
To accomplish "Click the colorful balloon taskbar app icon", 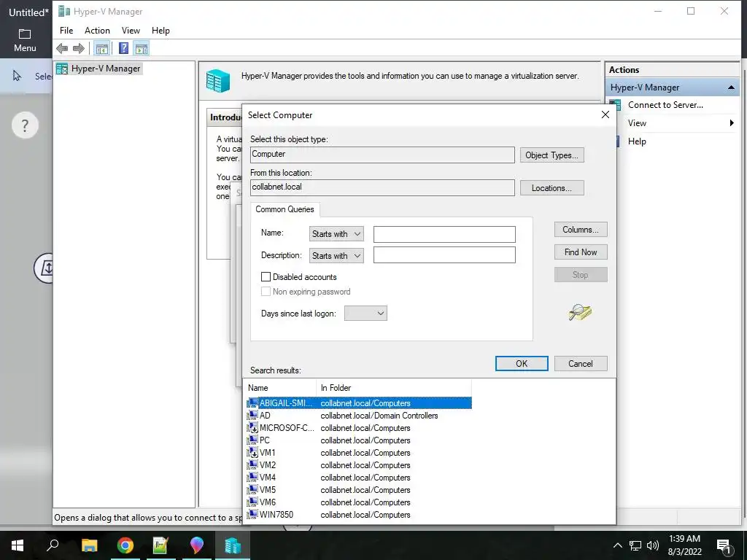I will (196, 545).
